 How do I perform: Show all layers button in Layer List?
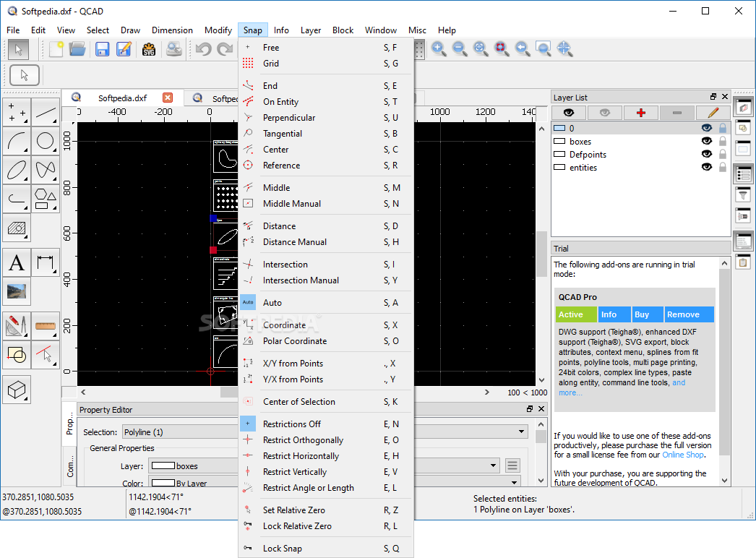pyautogui.click(x=569, y=113)
